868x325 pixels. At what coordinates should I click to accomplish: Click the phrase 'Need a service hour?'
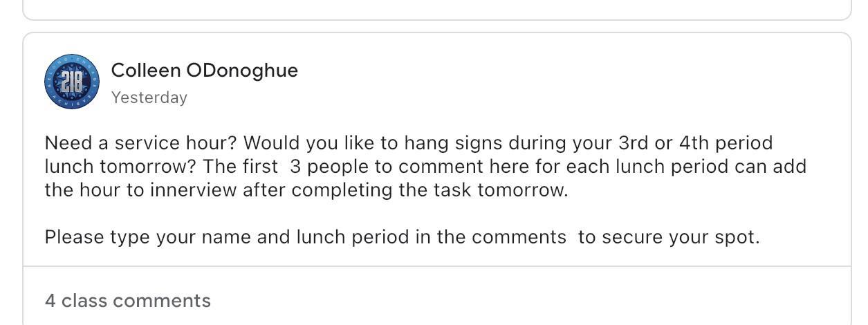click(x=141, y=143)
